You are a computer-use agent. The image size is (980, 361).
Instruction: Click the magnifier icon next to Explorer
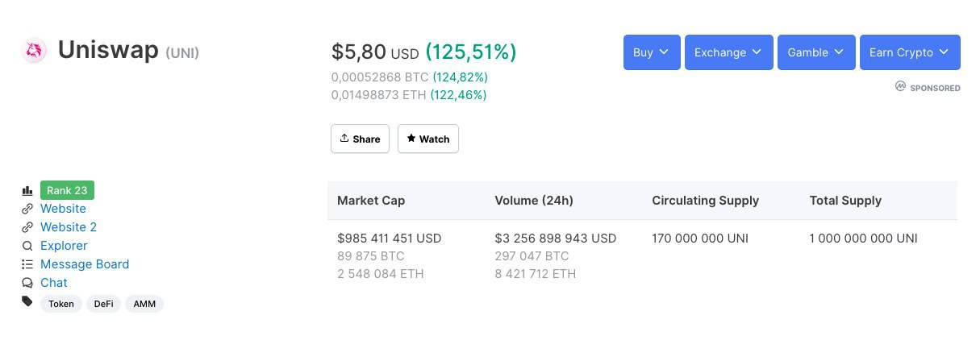tap(27, 246)
